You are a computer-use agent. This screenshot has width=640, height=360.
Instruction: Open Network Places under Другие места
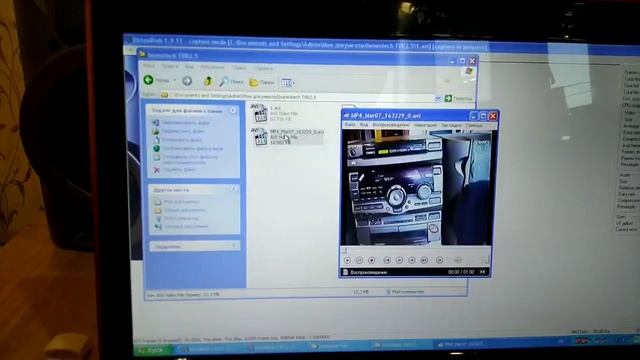click(182, 227)
